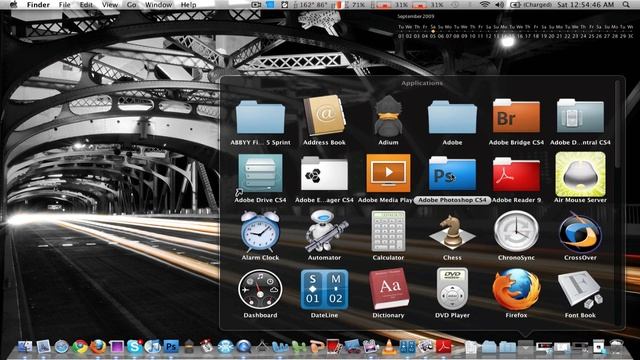Open the Window menu

click(158, 4)
